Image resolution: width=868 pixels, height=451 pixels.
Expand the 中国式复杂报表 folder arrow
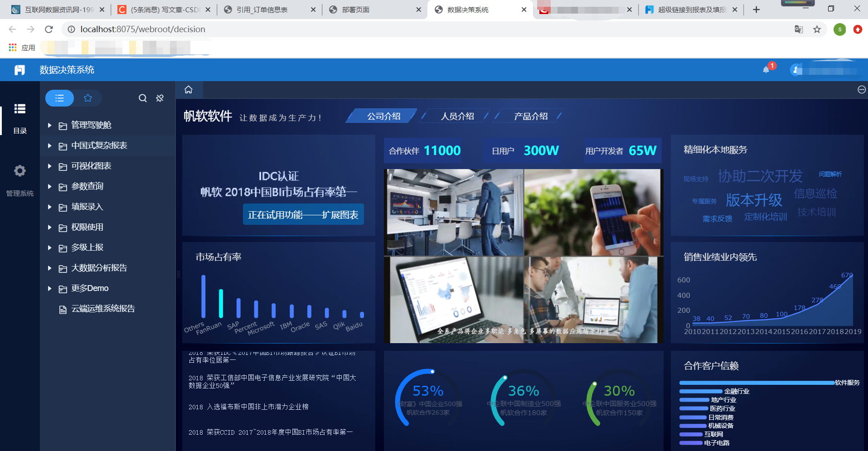pyautogui.click(x=49, y=145)
